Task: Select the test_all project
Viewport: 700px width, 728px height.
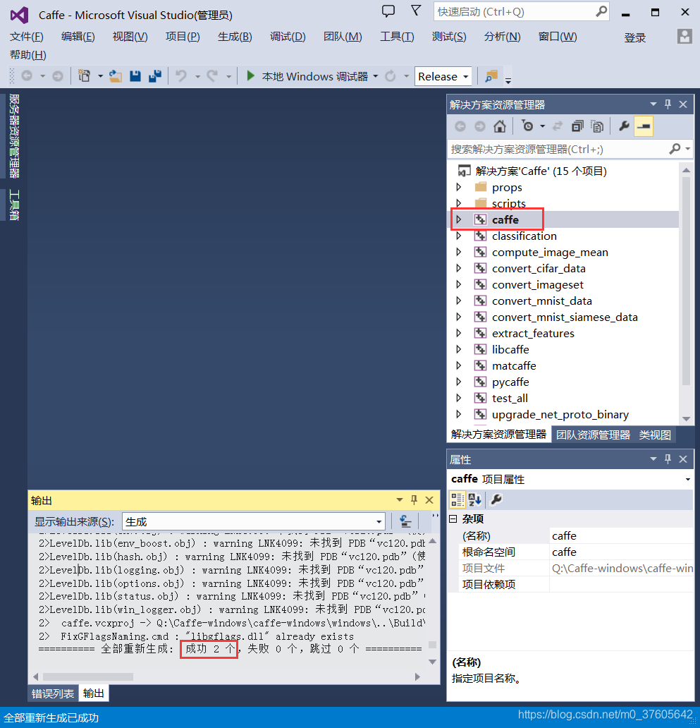Action: [510, 398]
